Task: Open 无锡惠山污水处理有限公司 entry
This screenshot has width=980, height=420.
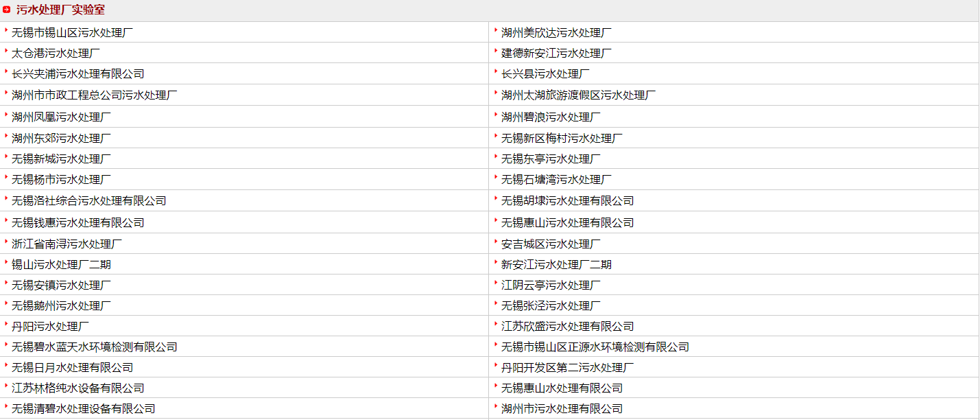Action: click(567, 222)
